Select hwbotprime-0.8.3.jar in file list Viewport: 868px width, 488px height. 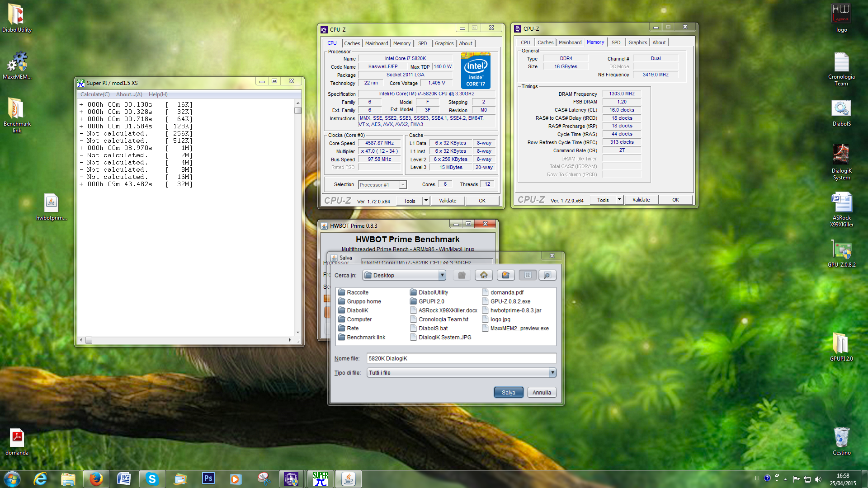512,310
